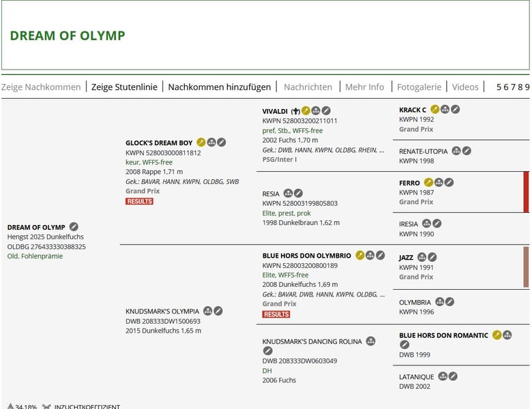Open hierarchy icon next to RESIA

pos(288,194)
